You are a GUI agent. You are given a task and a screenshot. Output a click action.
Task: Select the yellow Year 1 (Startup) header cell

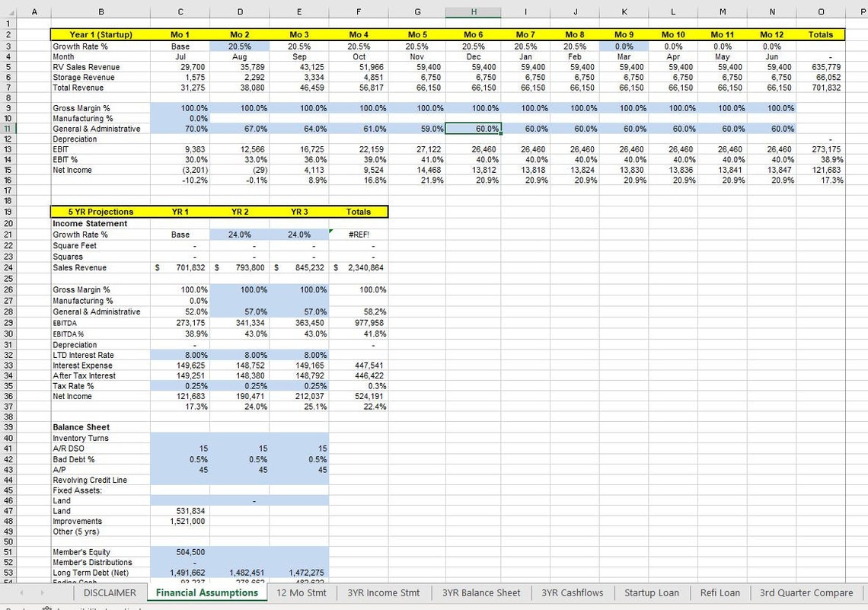tap(101, 34)
